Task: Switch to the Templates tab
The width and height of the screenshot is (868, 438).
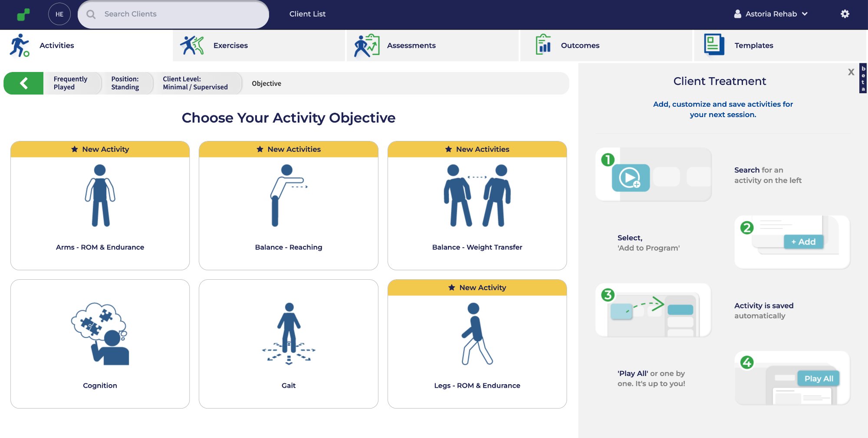Action: click(x=753, y=45)
